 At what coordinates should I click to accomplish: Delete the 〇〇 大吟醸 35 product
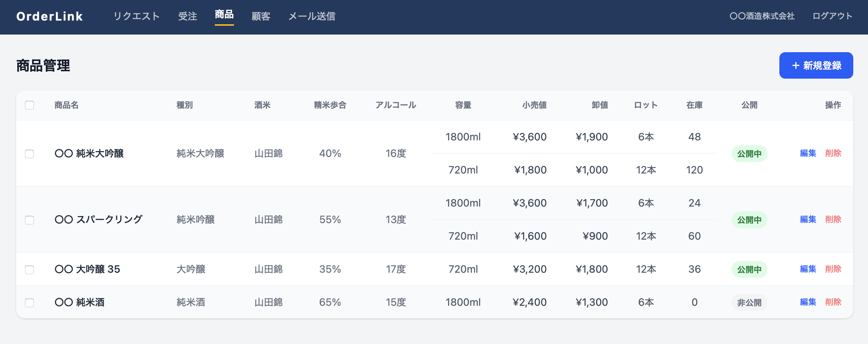coord(833,269)
